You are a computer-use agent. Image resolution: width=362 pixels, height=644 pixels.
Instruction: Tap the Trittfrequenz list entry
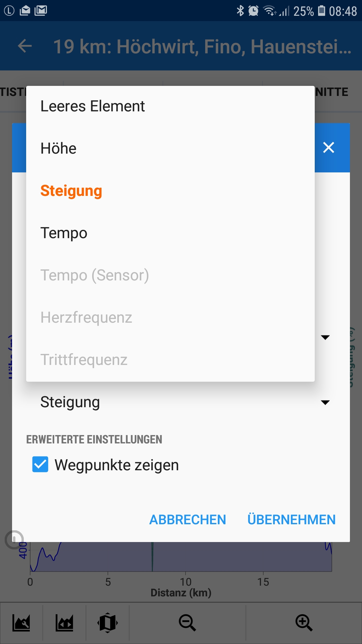click(84, 360)
